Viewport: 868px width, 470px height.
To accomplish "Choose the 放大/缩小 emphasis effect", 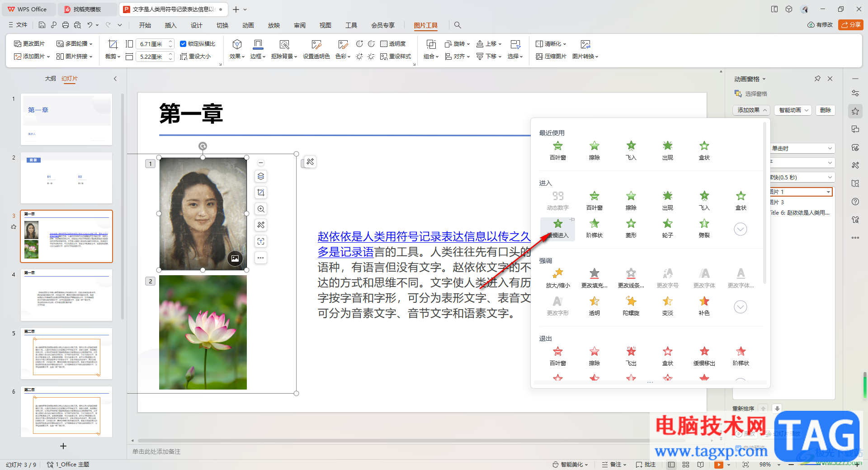I will tap(557, 278).
